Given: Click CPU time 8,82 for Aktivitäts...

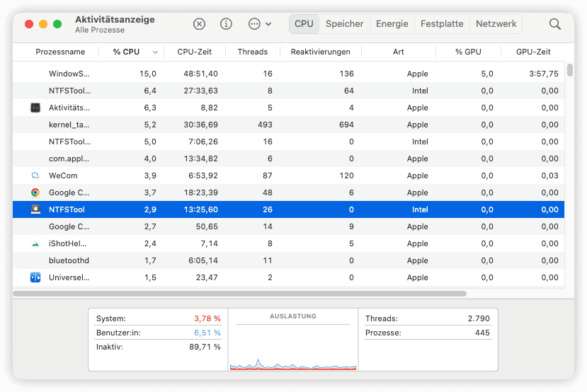Looking at the screenshot, I should [209, 108].
